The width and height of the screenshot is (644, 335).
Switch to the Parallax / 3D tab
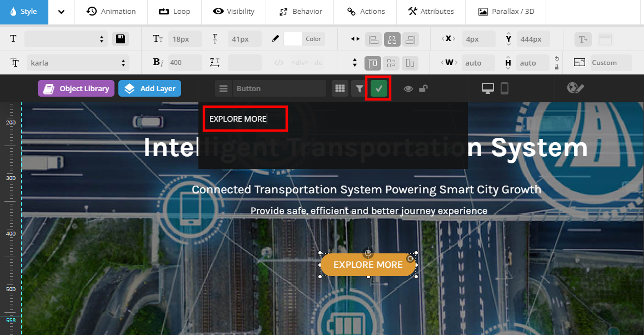[506, 12]
